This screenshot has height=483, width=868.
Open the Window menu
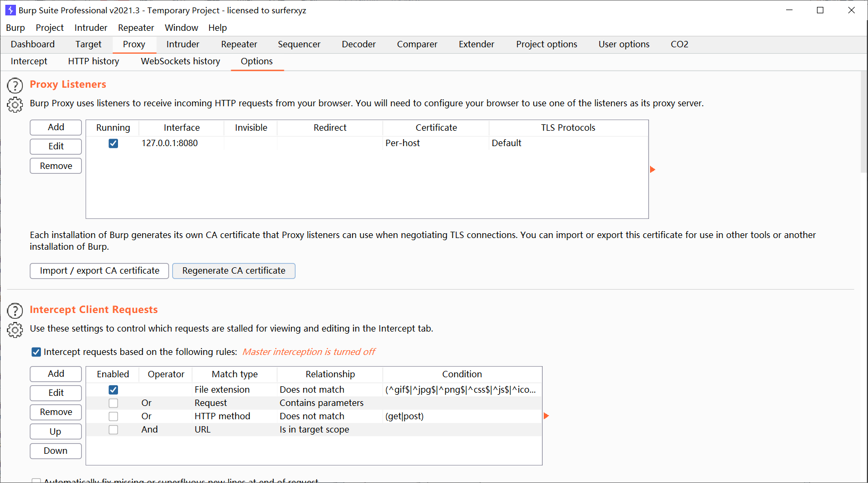181,28
